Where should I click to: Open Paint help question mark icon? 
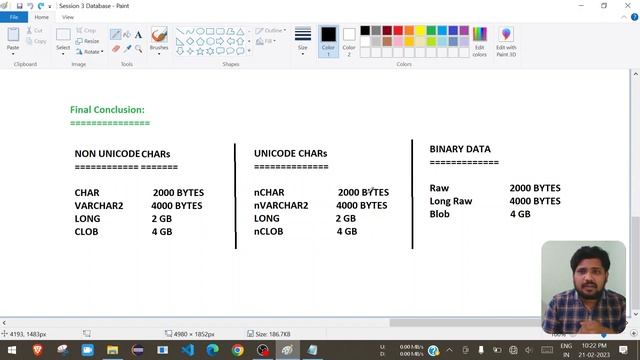(635, 17)
